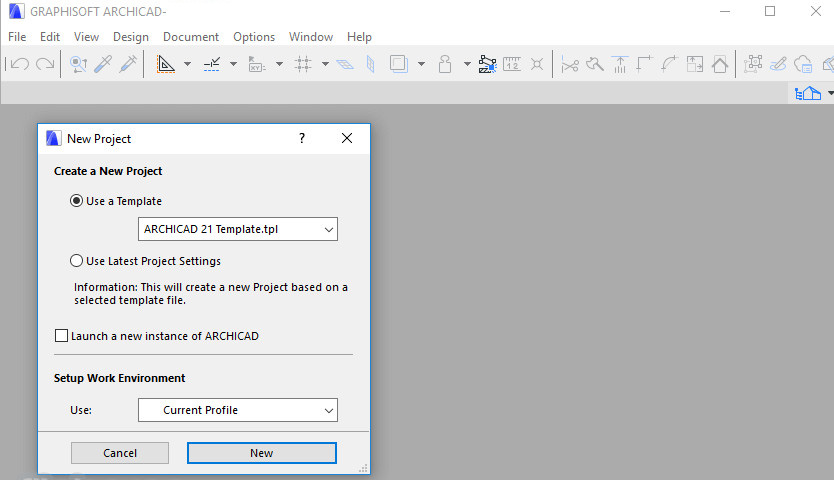Click the horizontal editing plane icon
Screen dimensions: 834x480
345,64
